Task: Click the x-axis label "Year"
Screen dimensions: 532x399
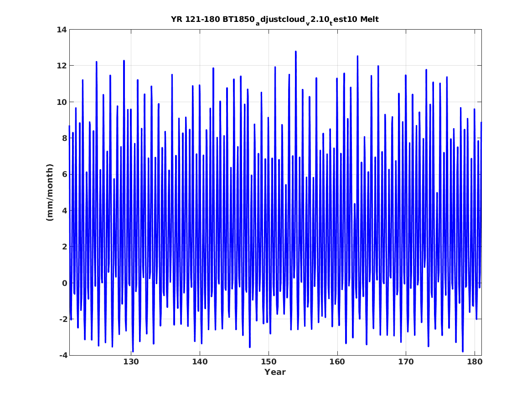Action: [x=275, y=372]
